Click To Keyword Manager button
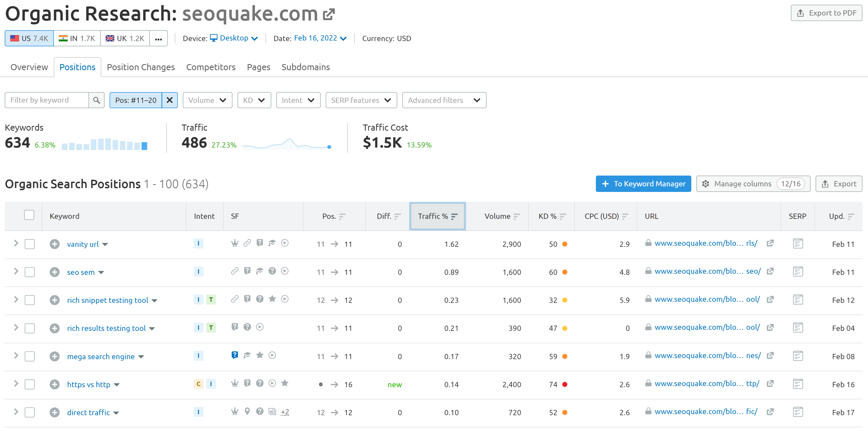 point(643,184)
